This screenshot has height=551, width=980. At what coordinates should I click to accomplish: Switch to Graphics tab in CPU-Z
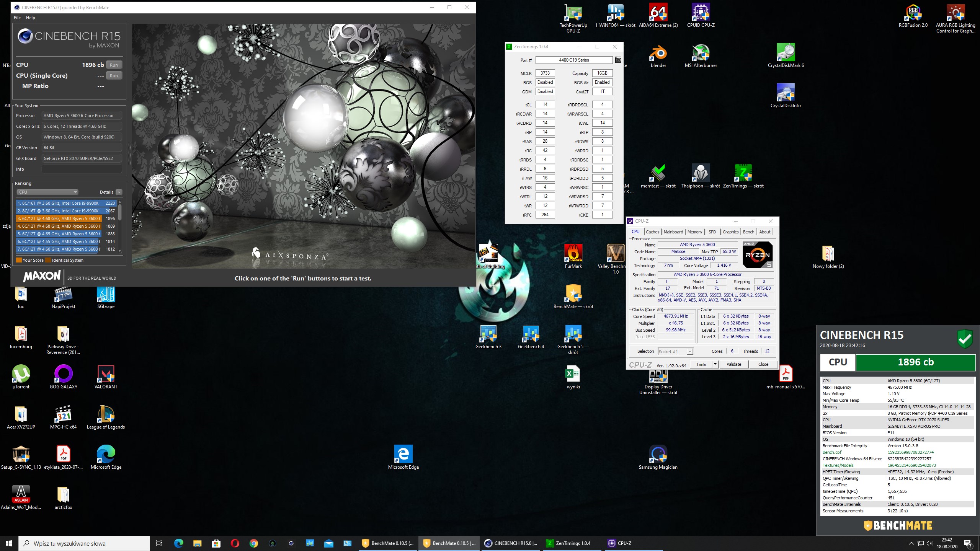(730, 232)
